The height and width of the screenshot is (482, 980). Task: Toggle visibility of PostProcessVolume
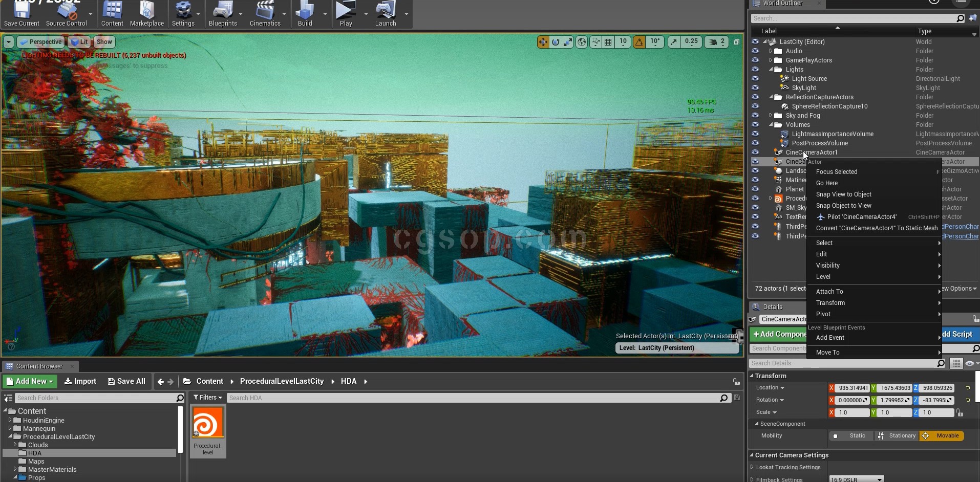[x=755, y=143]
